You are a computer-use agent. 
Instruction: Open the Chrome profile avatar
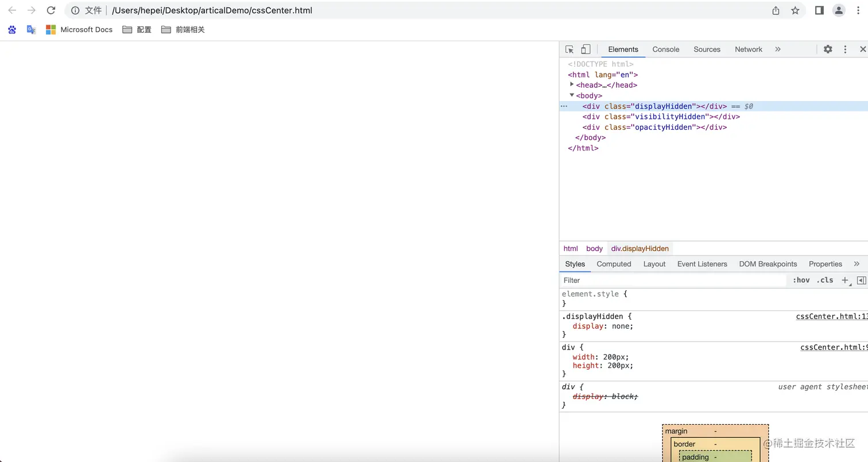pos(839,10)
